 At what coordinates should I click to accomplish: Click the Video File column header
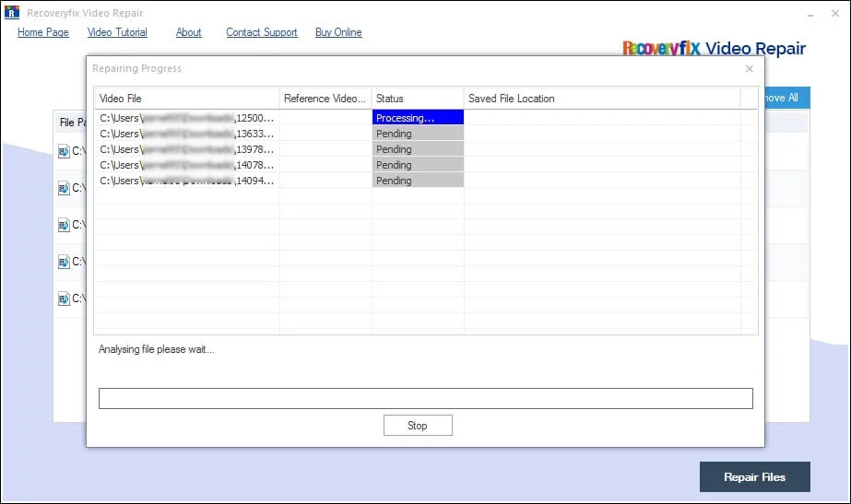(186, 99)
